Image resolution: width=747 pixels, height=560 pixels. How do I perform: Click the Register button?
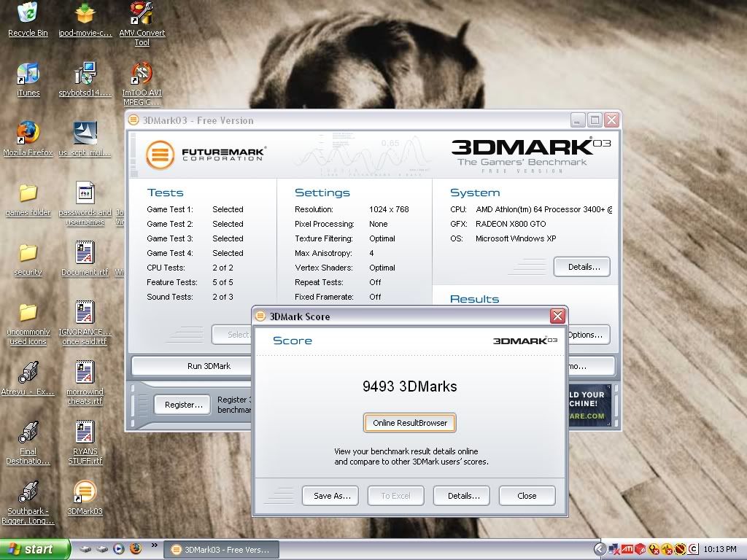pyautogui.click(x=183, y=405)
